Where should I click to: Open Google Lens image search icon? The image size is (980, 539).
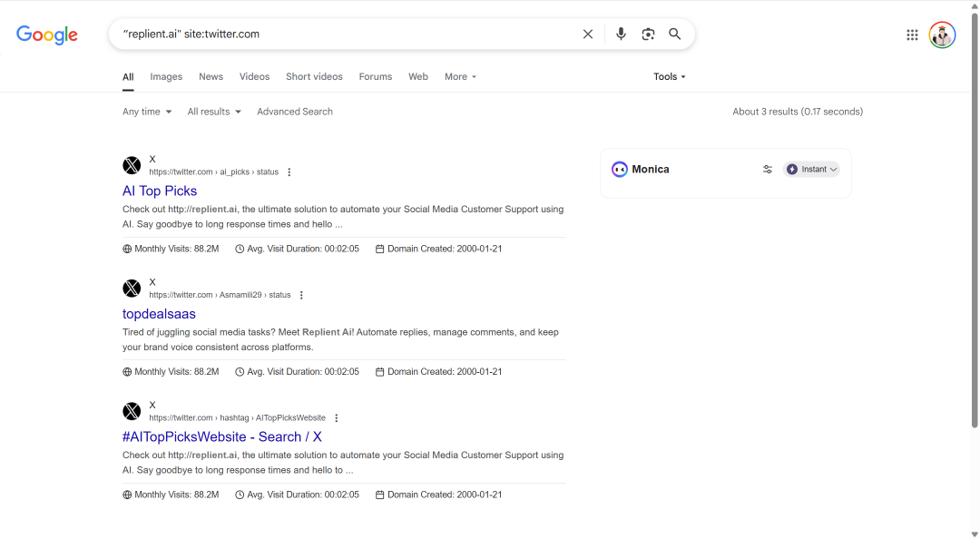click(648, 34)
